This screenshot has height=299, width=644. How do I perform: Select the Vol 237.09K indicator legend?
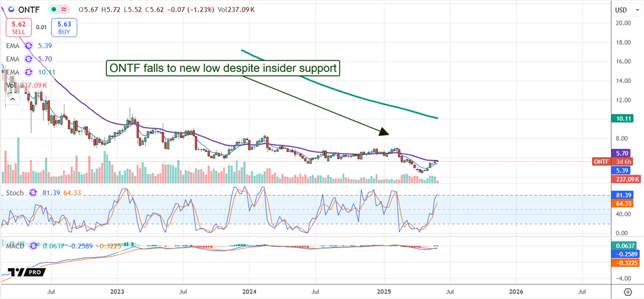(27, 85)
